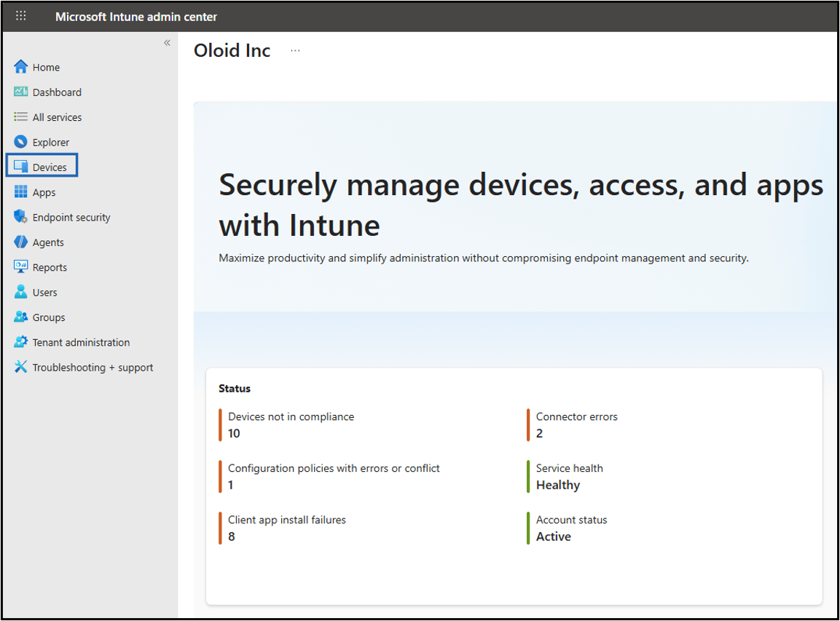Go to Reports section
The image size is (840, 621).
(x=50, y=268)
